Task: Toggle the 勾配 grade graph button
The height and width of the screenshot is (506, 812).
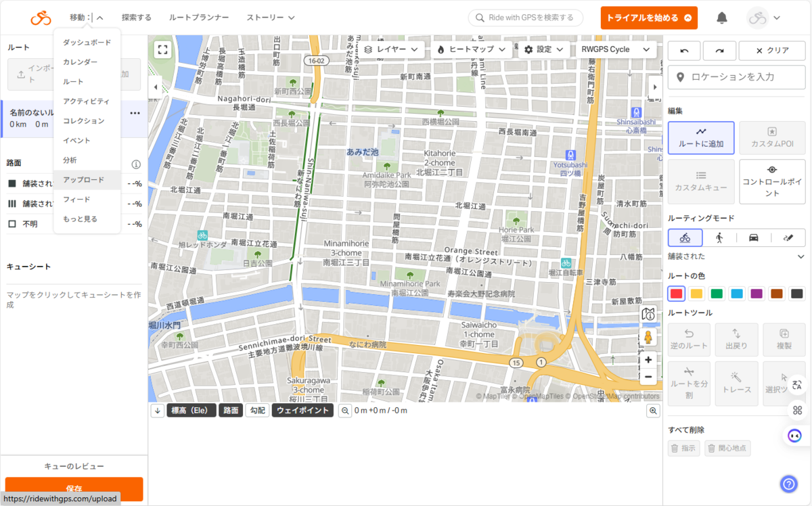Action: pos(257,411)
